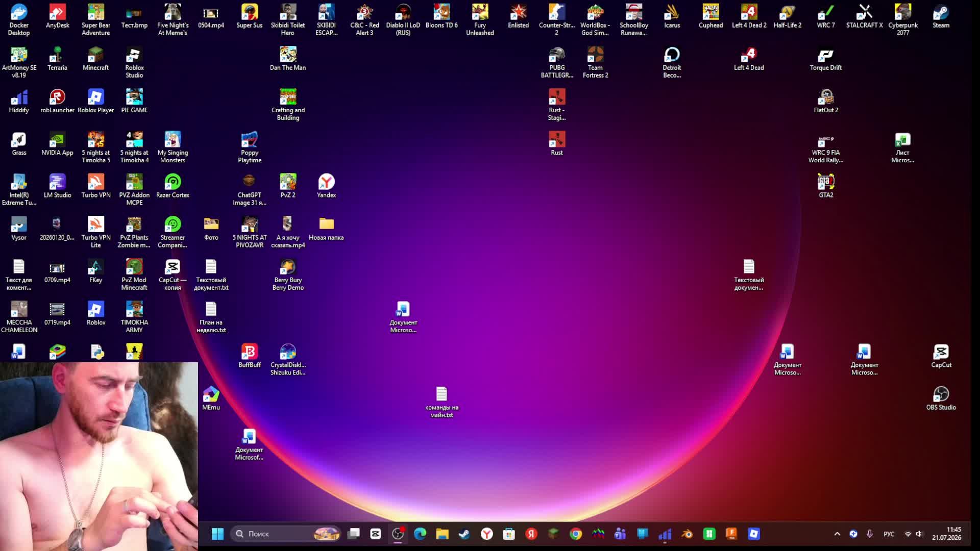Select the Razer Cortex shortcut

point(173,186)
